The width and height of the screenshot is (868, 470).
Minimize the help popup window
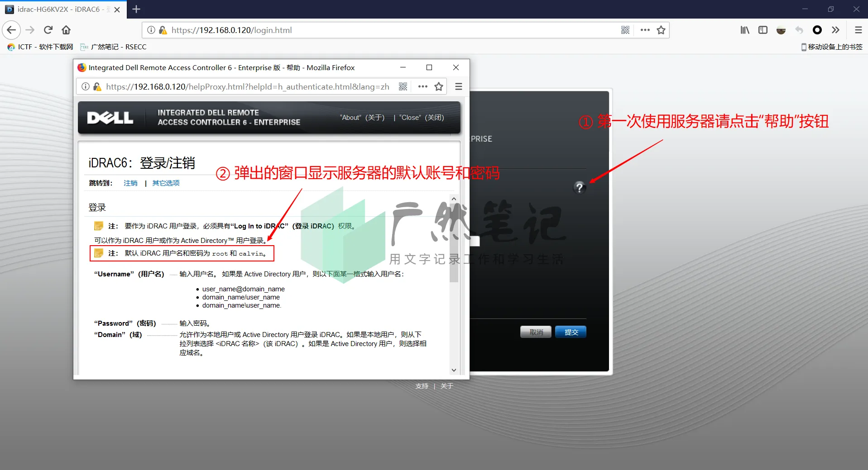(x=403, y=67)
